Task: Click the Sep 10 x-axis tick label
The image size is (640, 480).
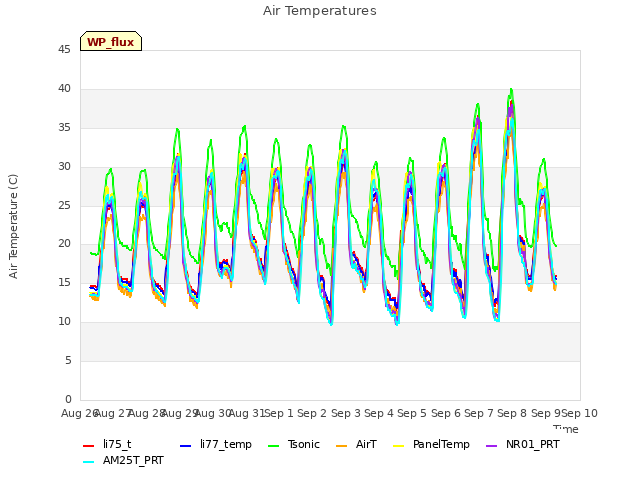Action: click(579, 413)
